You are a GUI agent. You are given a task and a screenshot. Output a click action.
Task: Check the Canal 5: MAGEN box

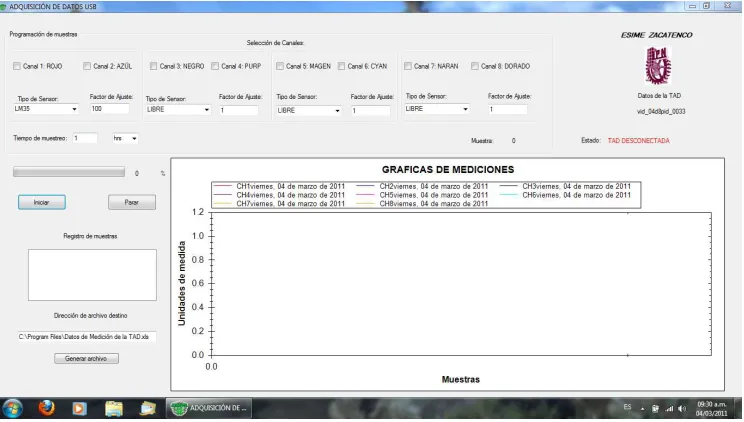(x=280, y=66)
